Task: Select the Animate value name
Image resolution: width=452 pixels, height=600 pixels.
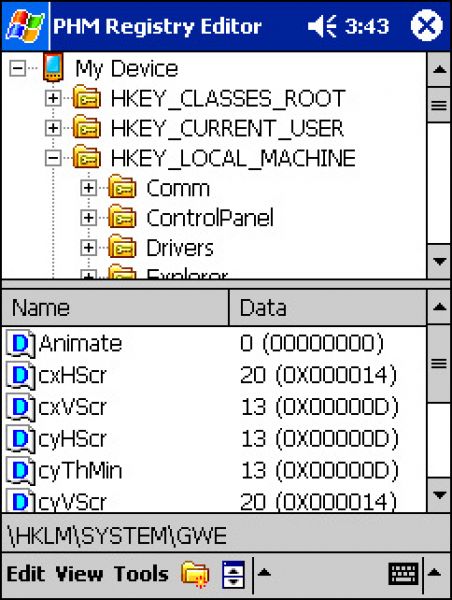Action: 80,343
